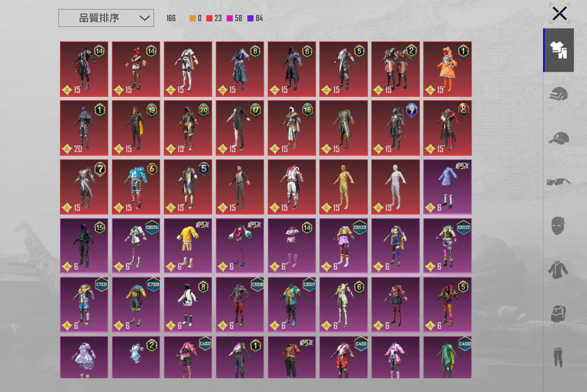Select the orange hooded dress outfit
Screen dimensions: 587x392
pos(447,69)
